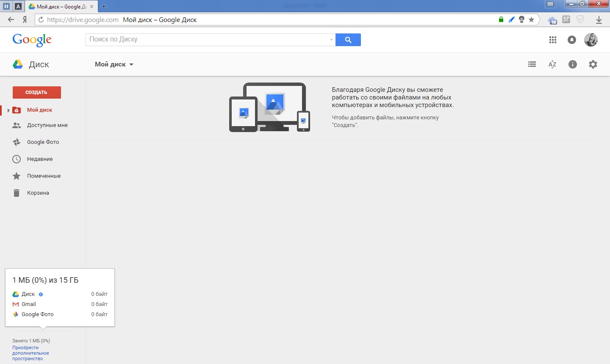Open Google notifications bell
The width and height of the screenshot is (610, 364).
[572, 40]
